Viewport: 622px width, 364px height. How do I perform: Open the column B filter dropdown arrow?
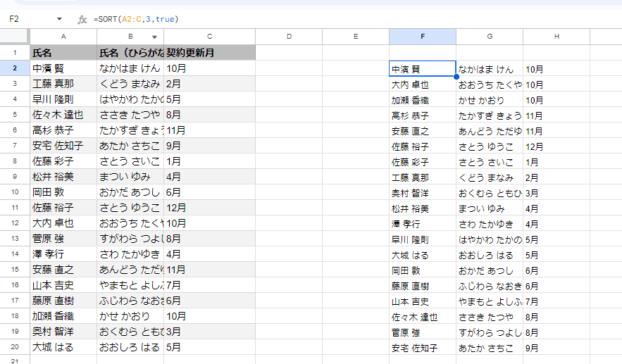155,37
